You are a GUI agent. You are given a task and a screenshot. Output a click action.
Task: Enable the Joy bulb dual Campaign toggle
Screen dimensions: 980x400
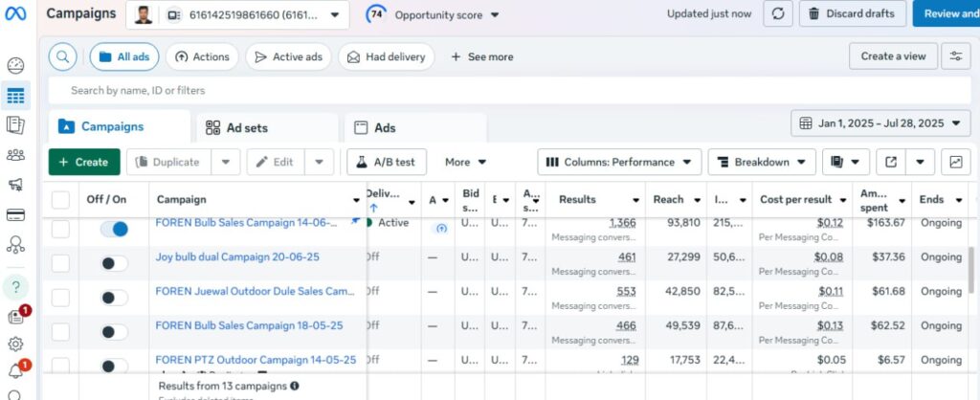click(114, 263)
